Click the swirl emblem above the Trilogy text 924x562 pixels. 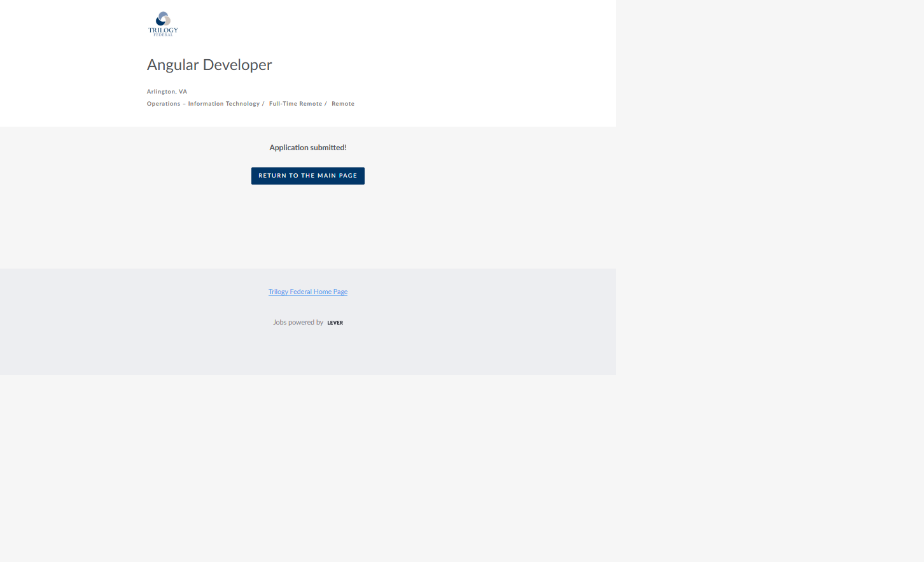click(x=163, y=18)
